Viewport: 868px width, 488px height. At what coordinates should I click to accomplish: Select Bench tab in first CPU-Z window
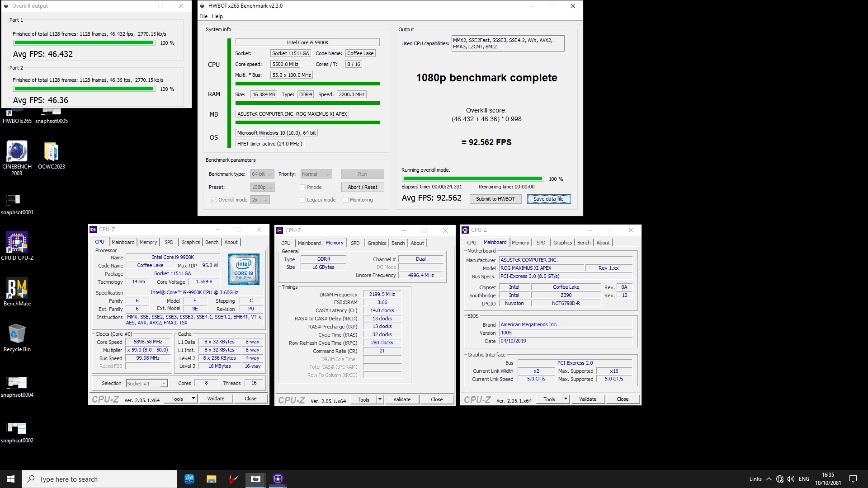click(212, 242)
